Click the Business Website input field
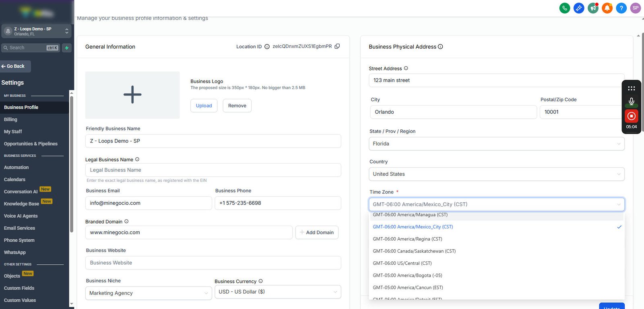This screenshot has width=644, height=309. pyautogui.click(x=213, y=263)
